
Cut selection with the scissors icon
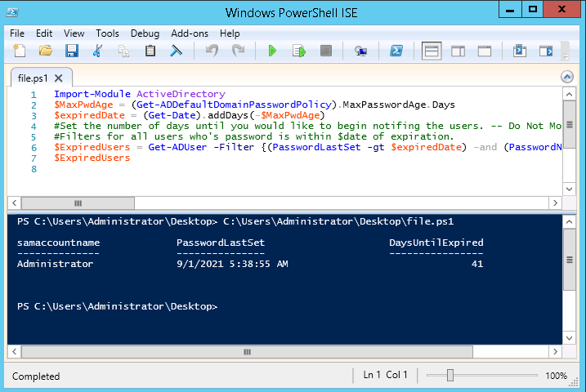coord(97,51)
